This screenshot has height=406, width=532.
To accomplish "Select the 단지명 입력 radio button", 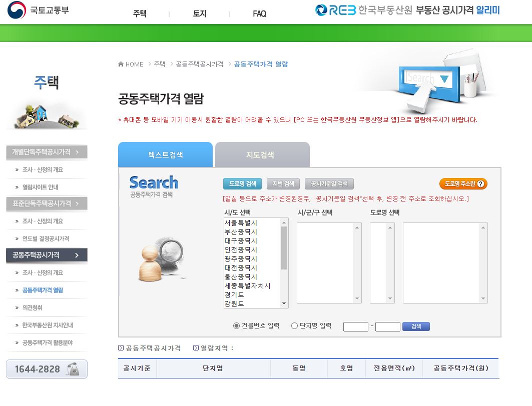I will pos(294,325).
